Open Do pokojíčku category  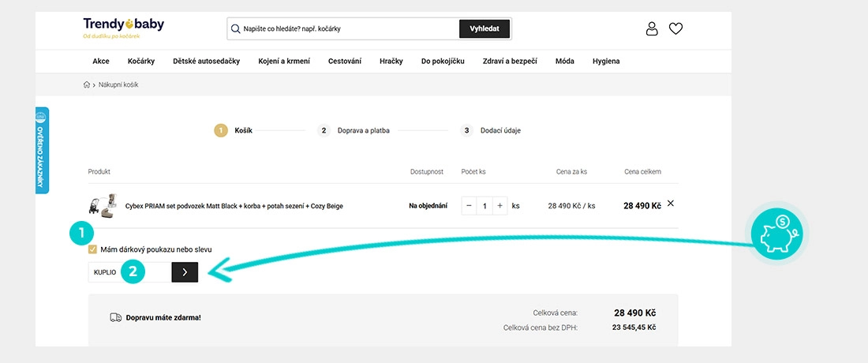443,62
